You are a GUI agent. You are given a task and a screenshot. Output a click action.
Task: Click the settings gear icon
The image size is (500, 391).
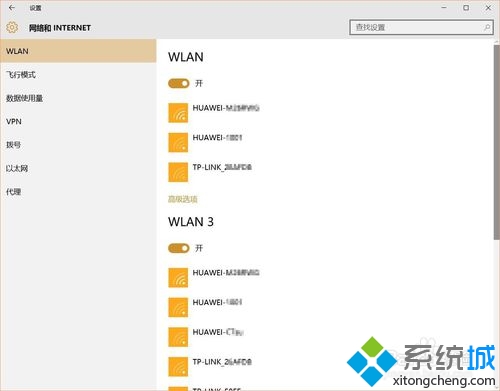[x=12, y=27]
